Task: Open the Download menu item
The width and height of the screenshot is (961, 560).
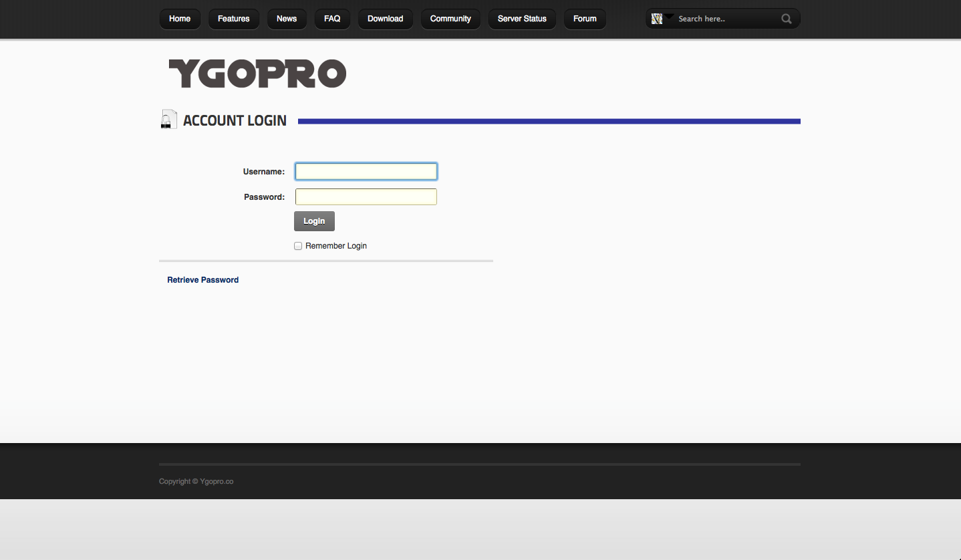Action: pyautogui.click(x=385, y=19)
